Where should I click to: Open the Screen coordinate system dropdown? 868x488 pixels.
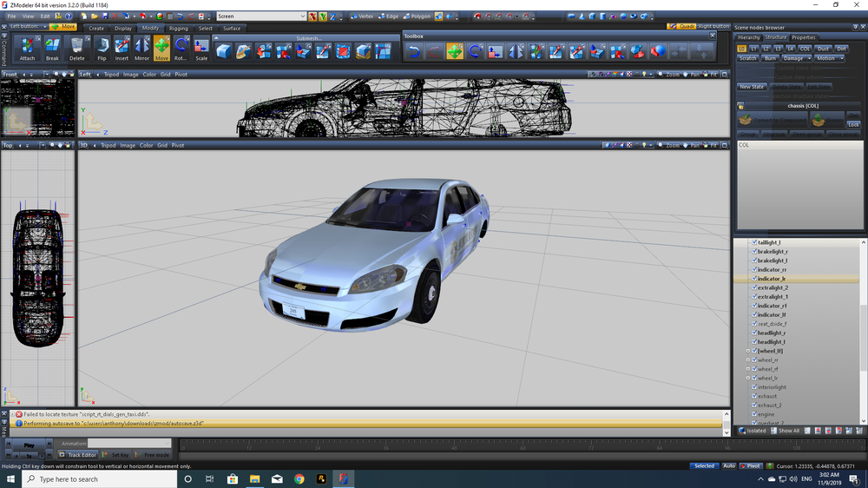(260, 16)
